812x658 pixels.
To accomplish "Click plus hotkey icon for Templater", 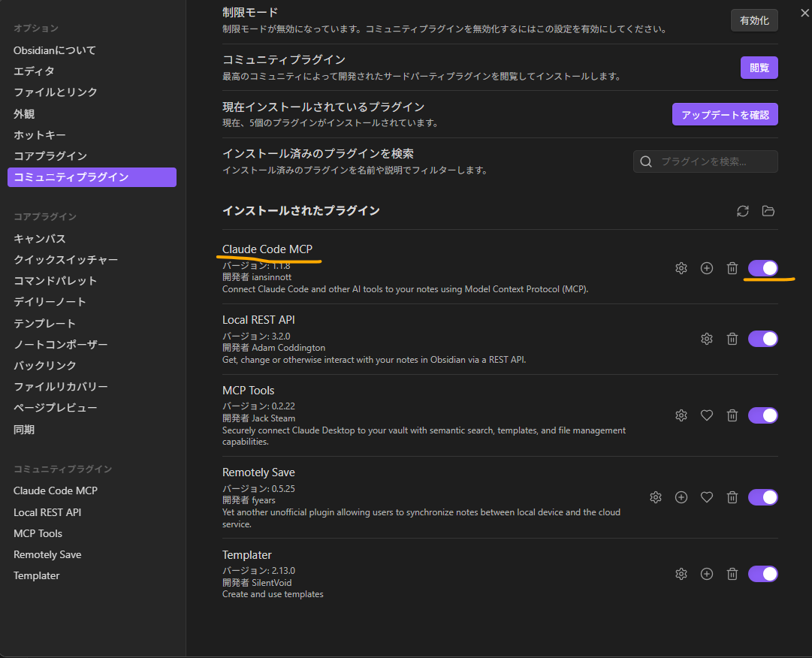I will (x=706, y=574).
